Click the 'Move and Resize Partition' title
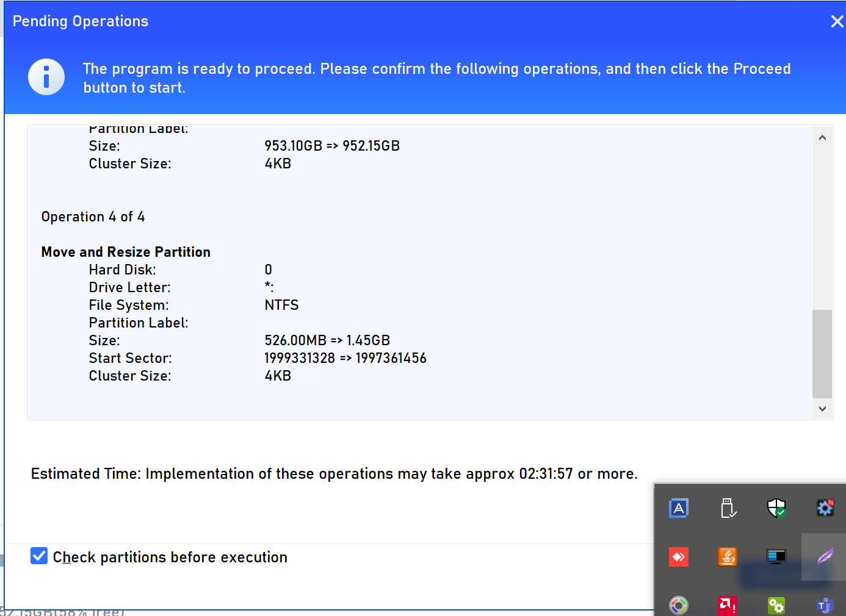Screen dimensions: 846x616 click(x=126, y=252)
